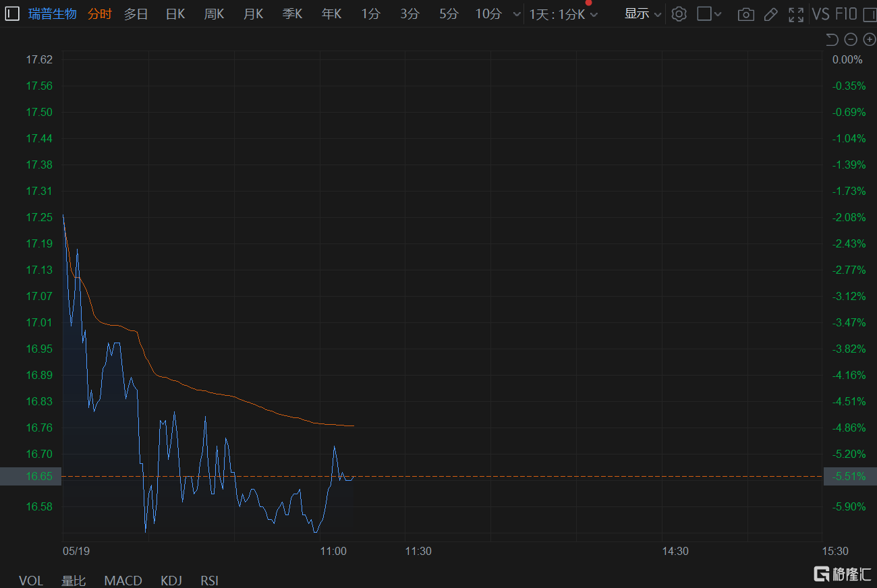Choose the 1分 one-minute interval

(x=370, y=13)
